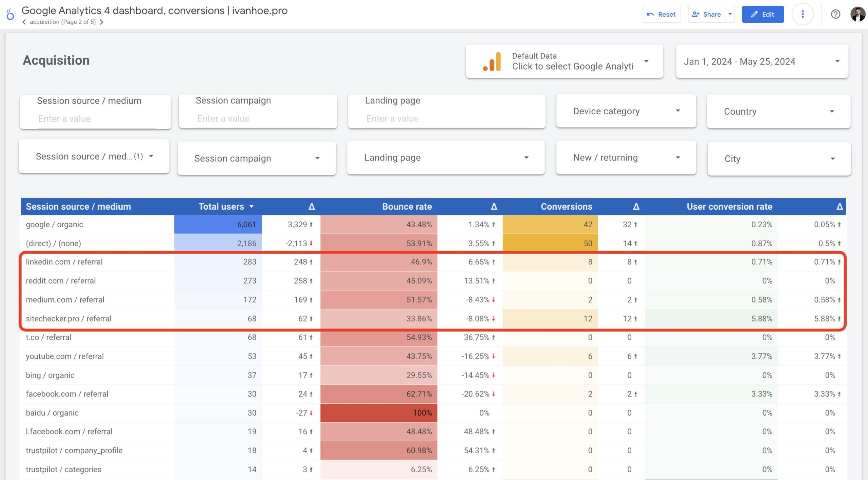Viewport: 868px width, 480px height.
Task: Click the 36.75% bounce rate change cell
Action: pyautogui.click(x=470, y=338)
